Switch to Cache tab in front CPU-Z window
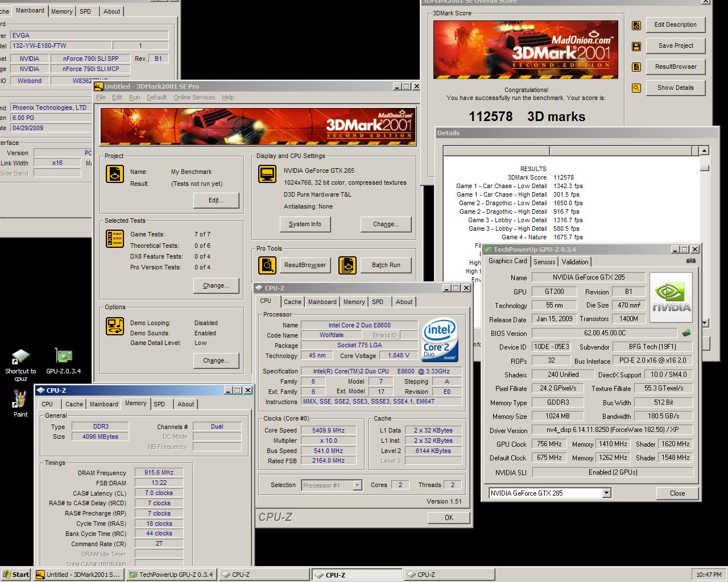Screen dimensions: 728x582 [292, 302]
